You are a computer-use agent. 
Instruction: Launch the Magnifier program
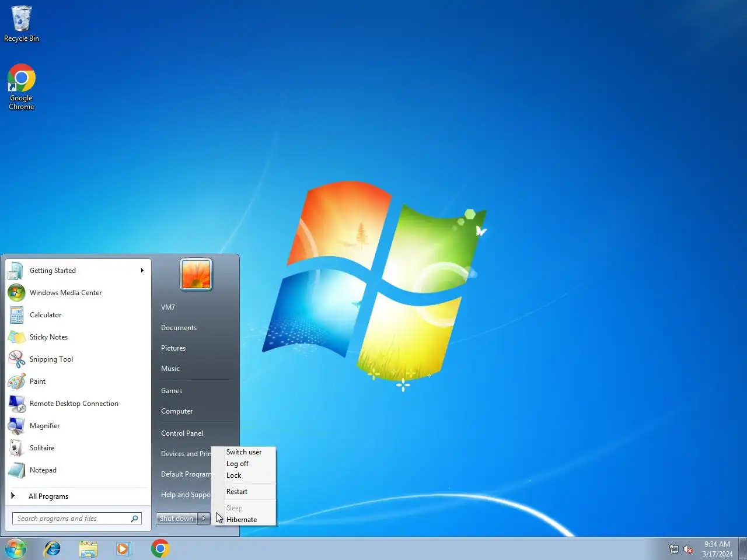pos(78,426)
